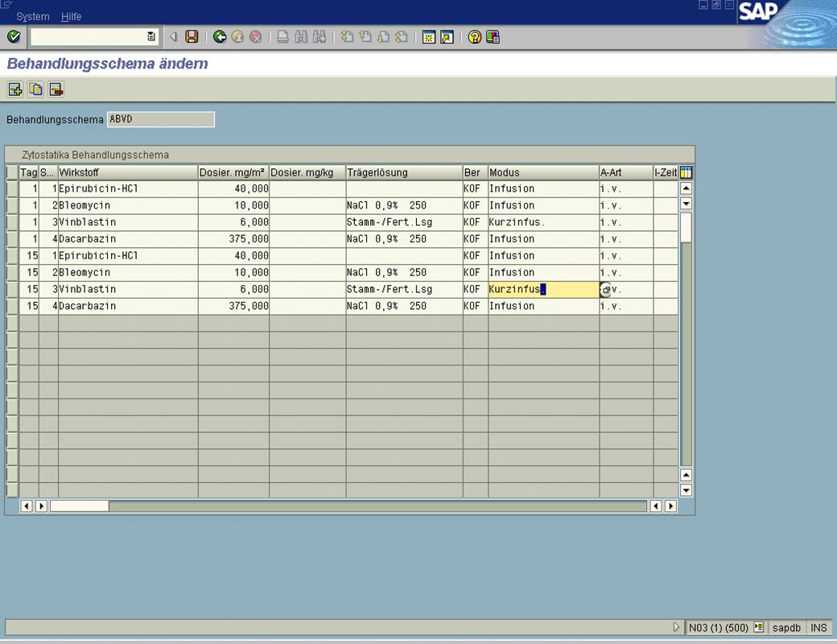Click the create shortcut icon

447,37
